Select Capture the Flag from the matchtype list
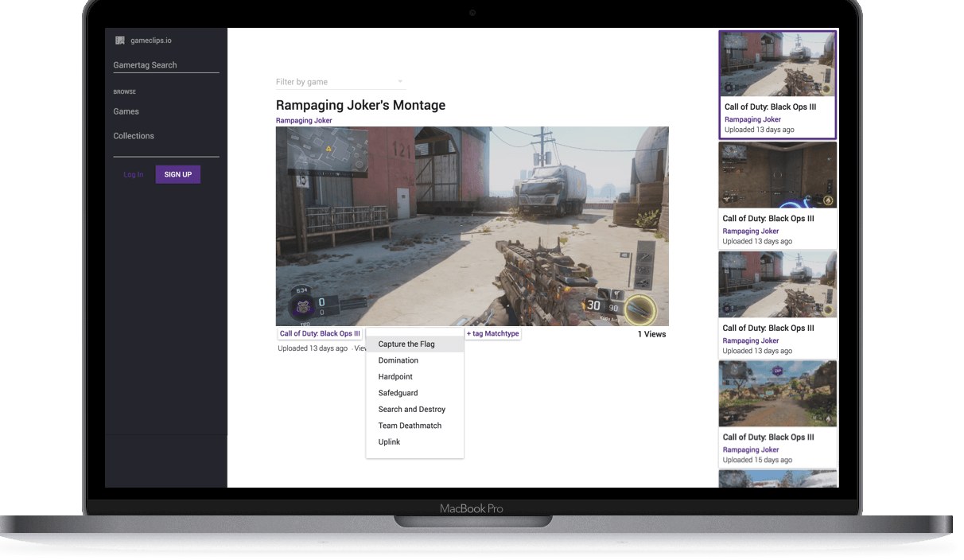This screenshot has width=964, height=560. point(414,344)
